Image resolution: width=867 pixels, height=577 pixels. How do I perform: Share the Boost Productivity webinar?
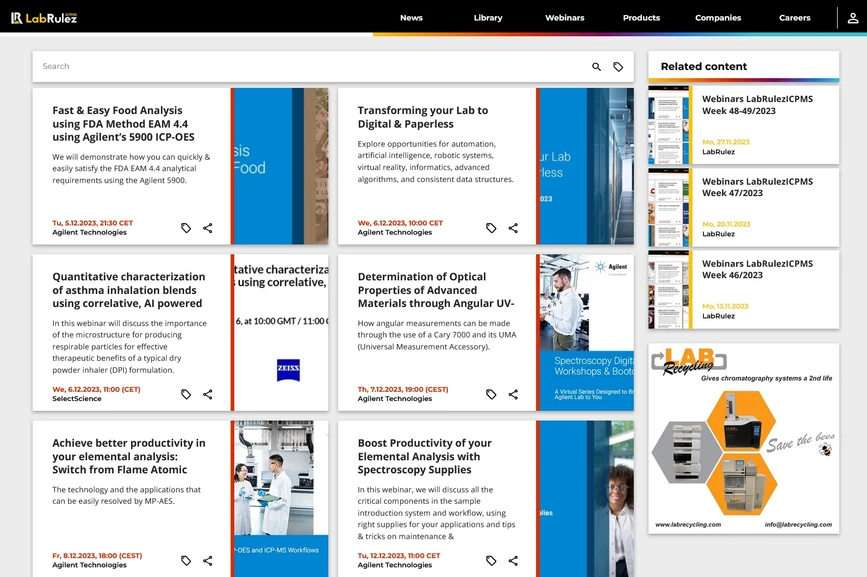click(x=513, y=560)
